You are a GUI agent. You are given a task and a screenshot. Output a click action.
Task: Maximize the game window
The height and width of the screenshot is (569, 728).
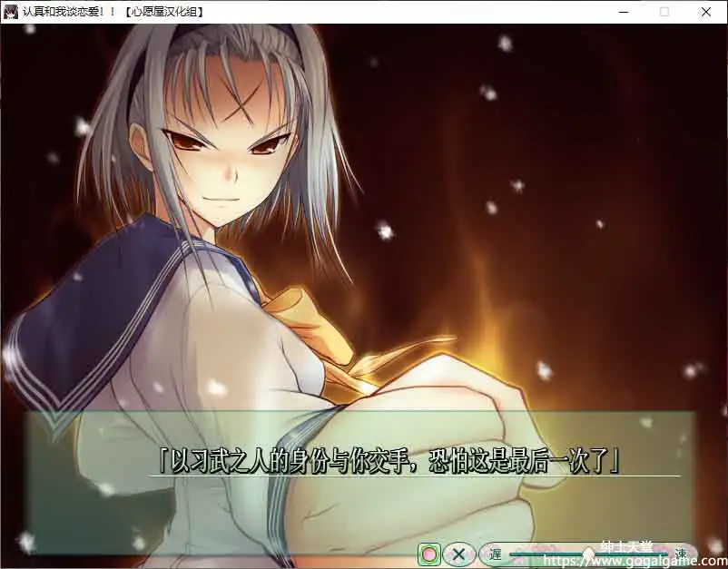pyautogui.click(x=664, y=12)
